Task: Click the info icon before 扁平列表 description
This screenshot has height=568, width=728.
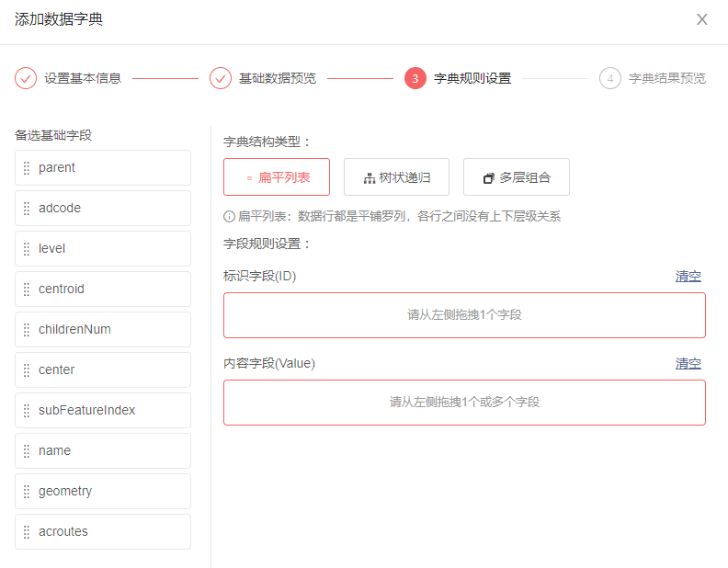Action: [229, 217]
